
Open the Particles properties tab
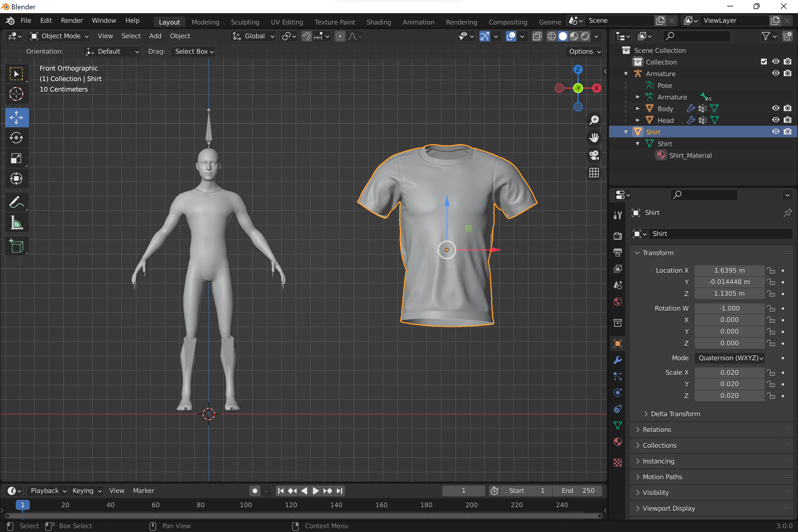[x=617, y=376]
